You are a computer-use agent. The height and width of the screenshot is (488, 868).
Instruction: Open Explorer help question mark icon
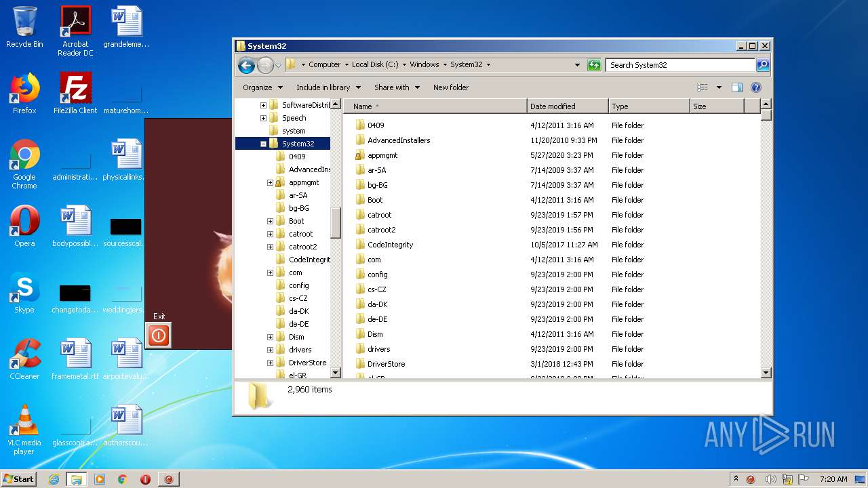point(756,87)
